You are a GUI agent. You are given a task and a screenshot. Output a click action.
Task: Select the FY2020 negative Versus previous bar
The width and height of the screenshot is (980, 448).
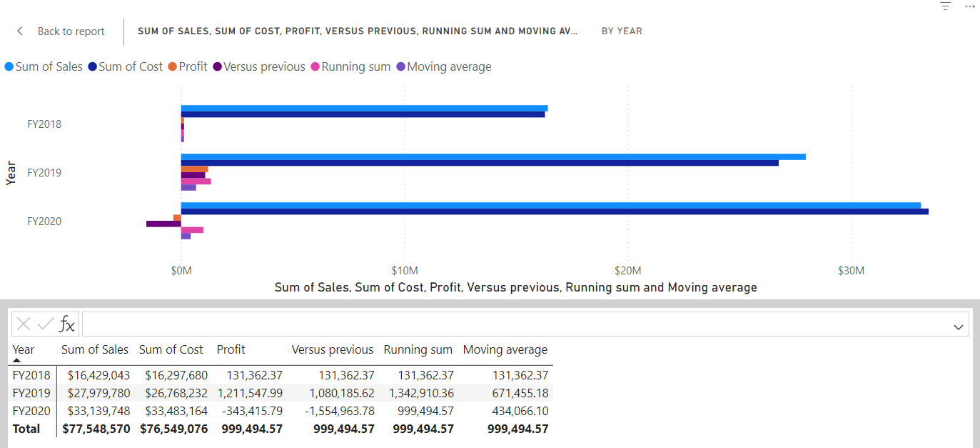[x=163, y=224]
